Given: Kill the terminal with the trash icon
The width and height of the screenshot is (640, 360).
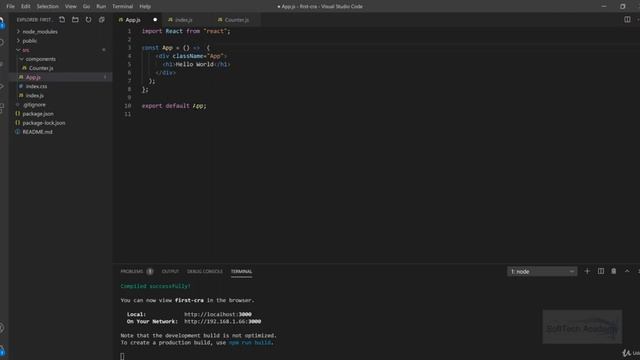Looking at the screenshot, I should 613,271.
